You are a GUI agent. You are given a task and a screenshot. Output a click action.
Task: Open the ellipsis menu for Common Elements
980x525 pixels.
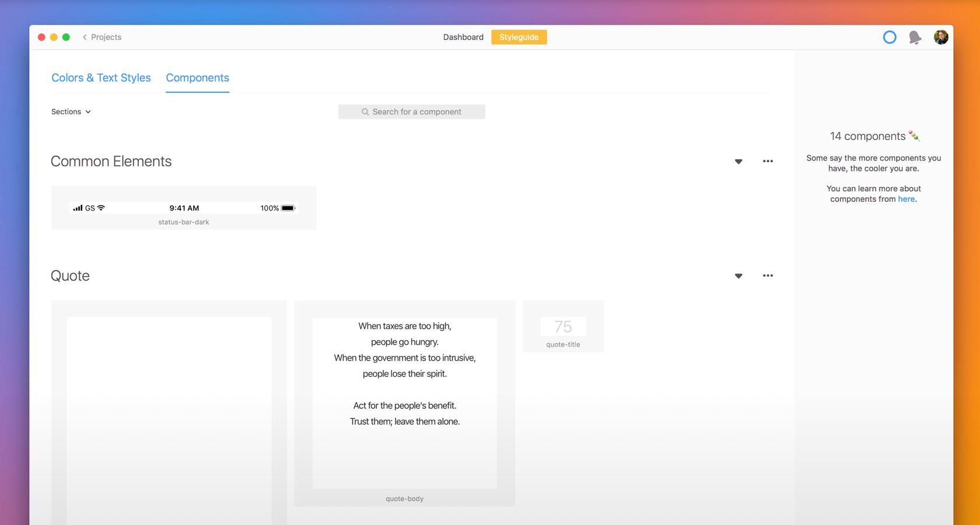pyautogui.click(x=768, y=161)
